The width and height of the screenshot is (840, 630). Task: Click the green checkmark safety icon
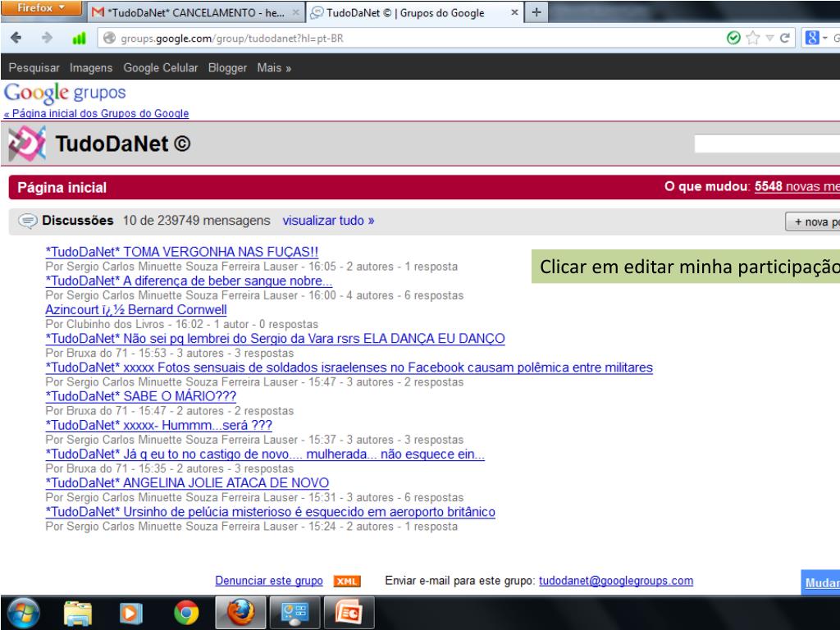tap(733, 38)
